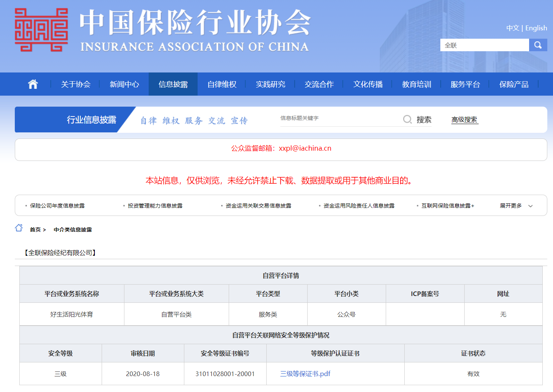Switch language to 中文

click(x=512, y=28)
